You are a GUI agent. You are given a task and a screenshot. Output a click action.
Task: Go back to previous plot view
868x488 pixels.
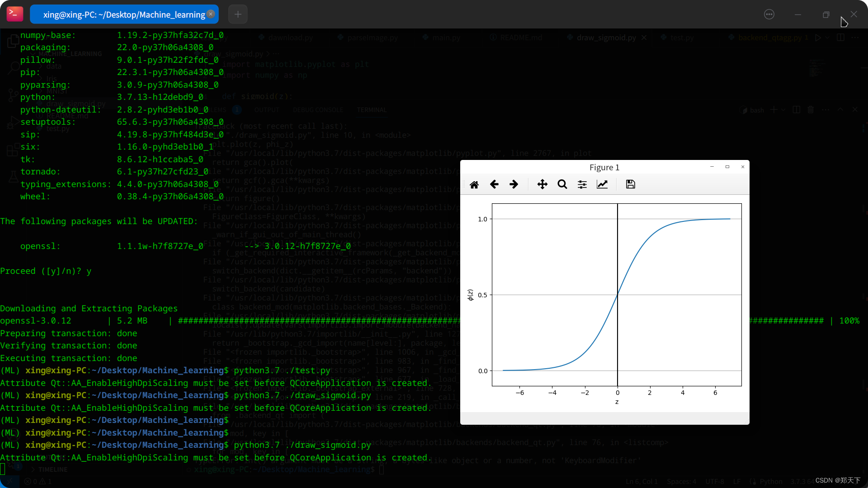tap(494, 184)
